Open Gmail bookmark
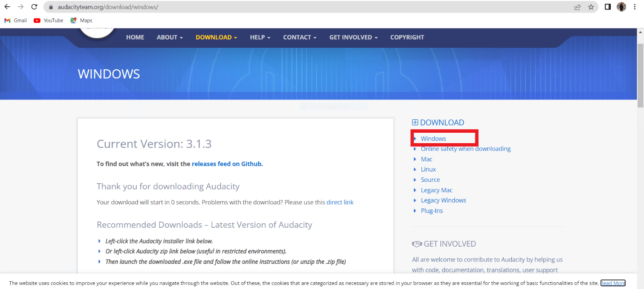 click(16, 20)
